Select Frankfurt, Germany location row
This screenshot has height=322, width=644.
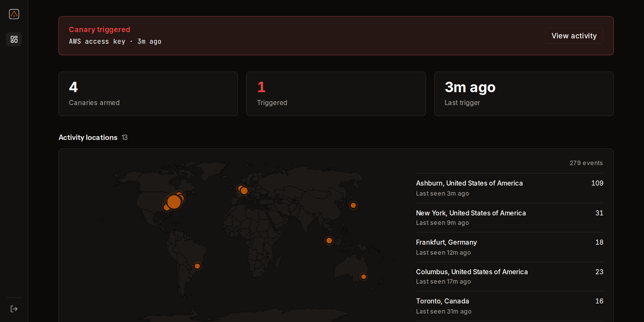509,247
